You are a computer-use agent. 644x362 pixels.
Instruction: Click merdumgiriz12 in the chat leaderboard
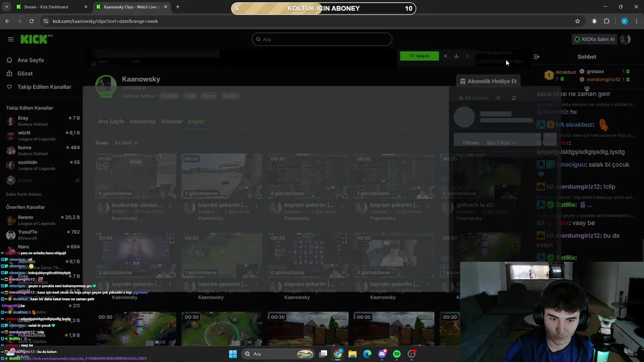pyautogui.click(x=603, y=79)
